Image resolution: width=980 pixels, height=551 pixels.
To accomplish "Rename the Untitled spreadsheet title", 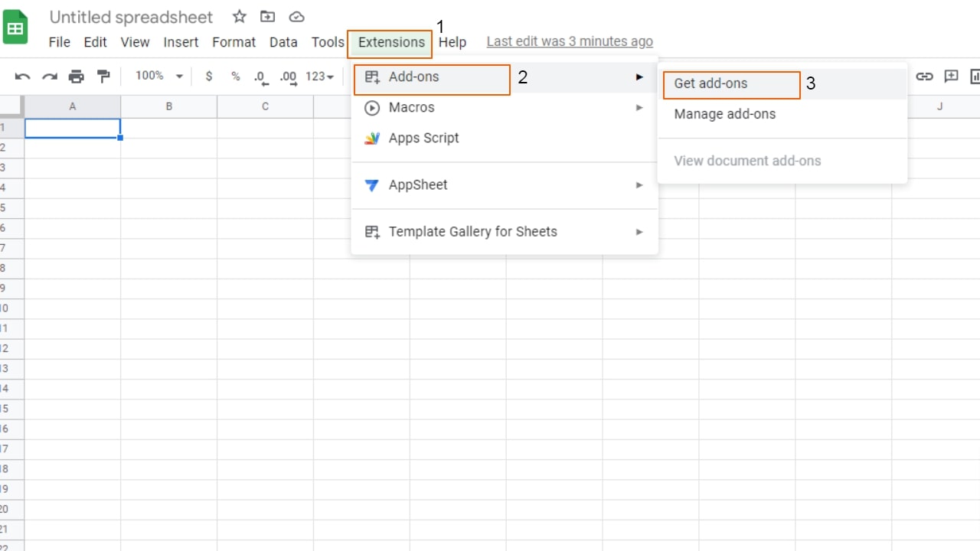I will [x=131, y=17].
